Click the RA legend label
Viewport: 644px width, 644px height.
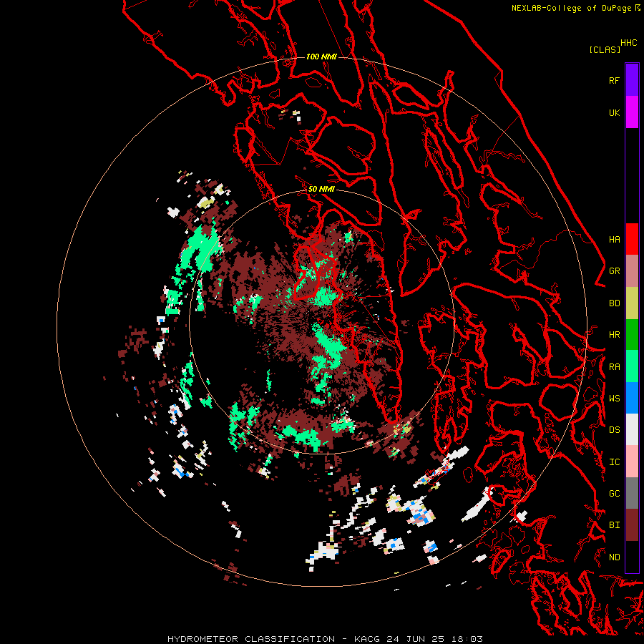[x=614, y=367]
